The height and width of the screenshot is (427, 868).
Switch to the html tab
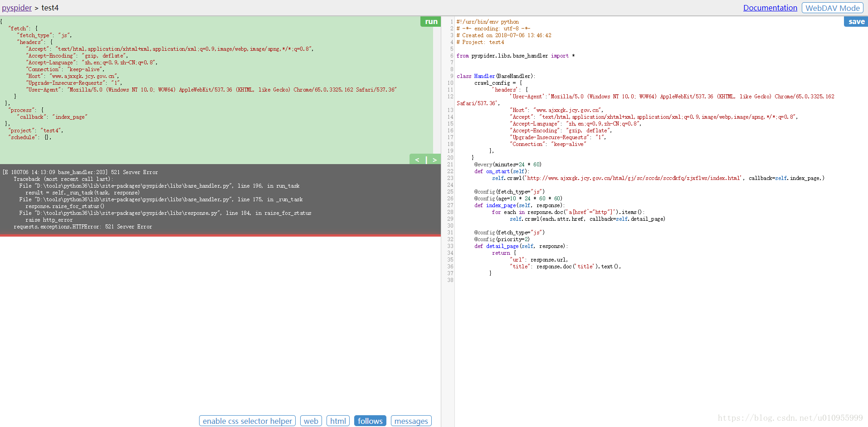coord(338,421)
